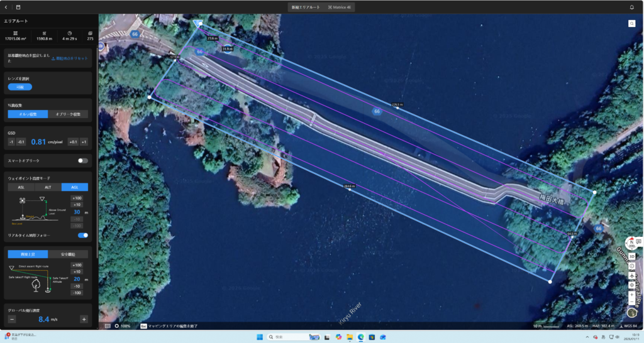Image resolution: width=644 pixels, height=343 pixels.
Task: Disable リアルタイム地形フォロー toggle
Action: point(82,236)
